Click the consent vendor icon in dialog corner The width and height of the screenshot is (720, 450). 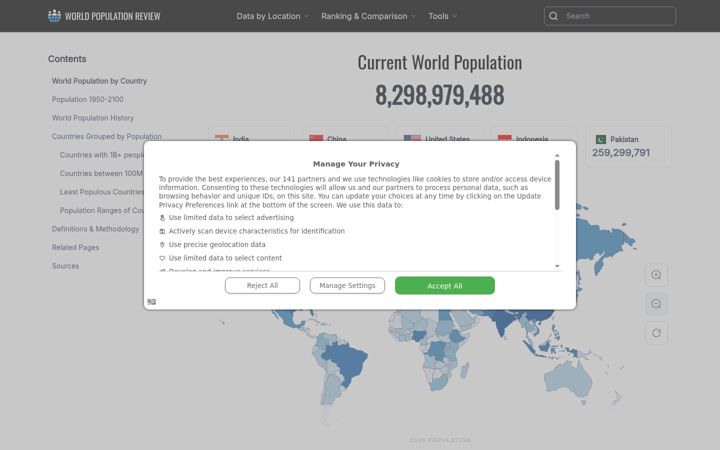(x=152, y=302)
